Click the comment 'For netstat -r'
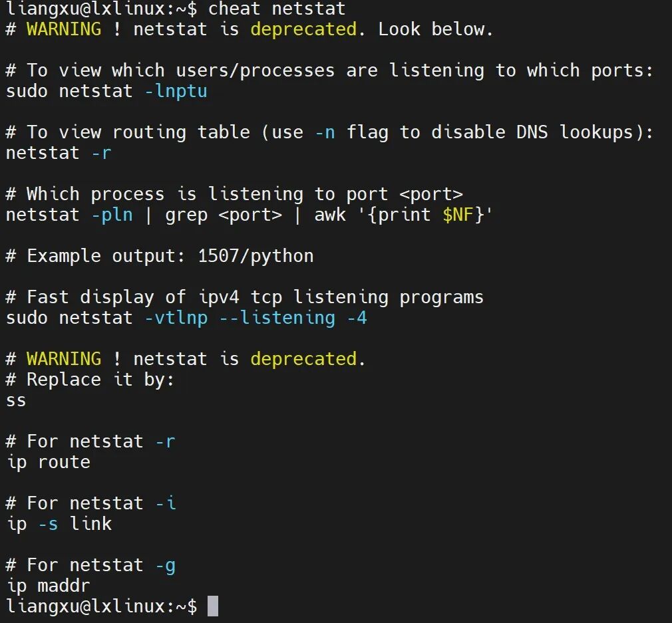 tap(90, 441)
